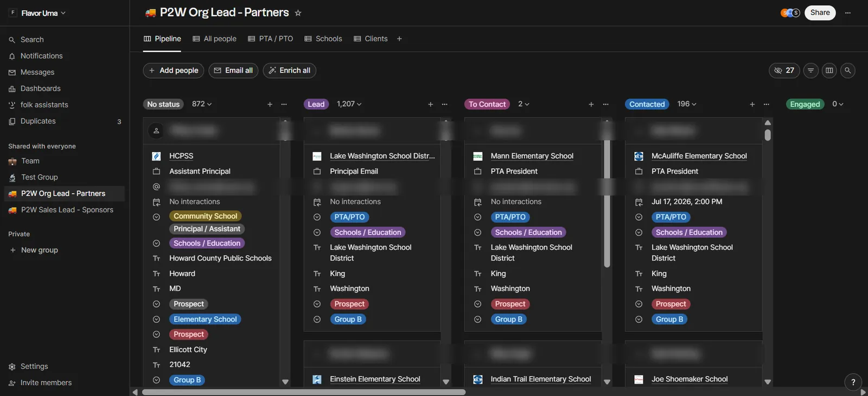The height and width of the screenshot is (396, 868).
Task: Toggle the 27 hidden fields eye button
Action: 784,71
